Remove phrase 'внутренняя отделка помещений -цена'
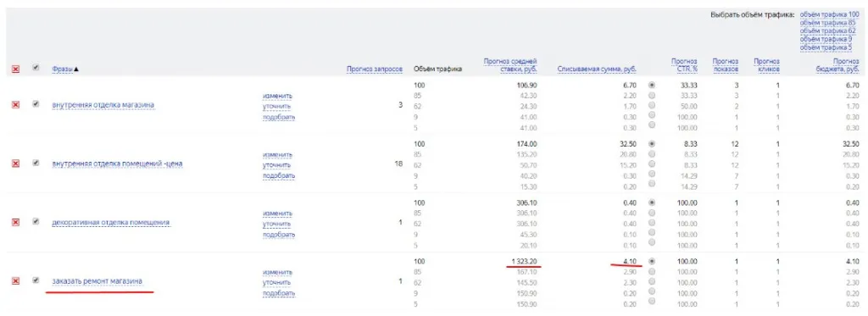 15,164
